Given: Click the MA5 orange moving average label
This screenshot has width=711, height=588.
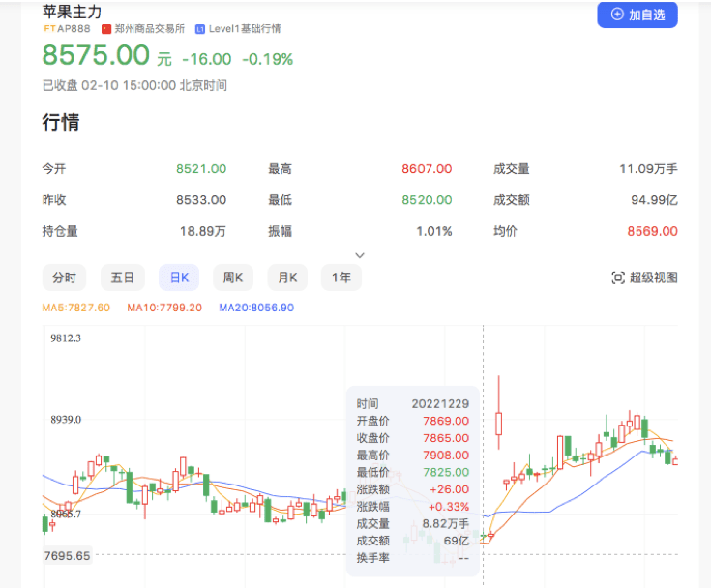Looking at the screenshot, I should (x=76, y=308).
